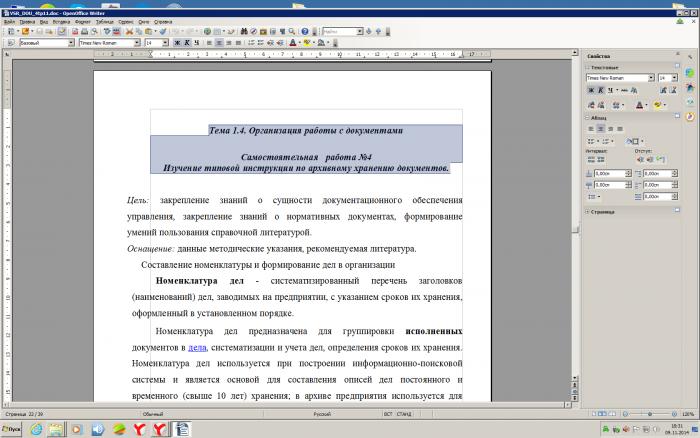This screenshot has height=438, width=700.
Task: Open Find & Replace binoculars icon
Action: click(x=244, y=32)
